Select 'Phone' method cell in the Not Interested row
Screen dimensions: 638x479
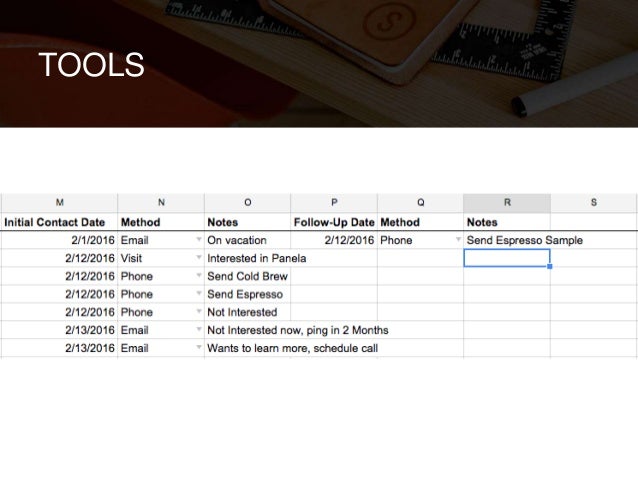point(161,312)
